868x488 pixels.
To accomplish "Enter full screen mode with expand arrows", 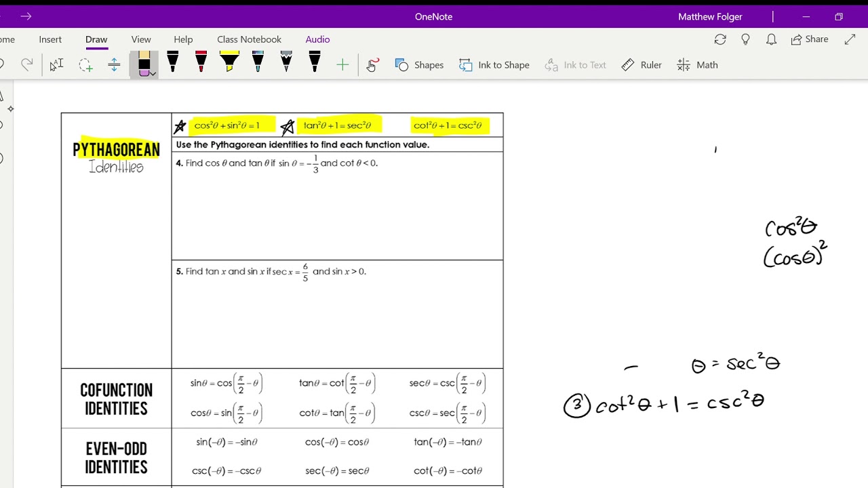I will pos(850,39).
